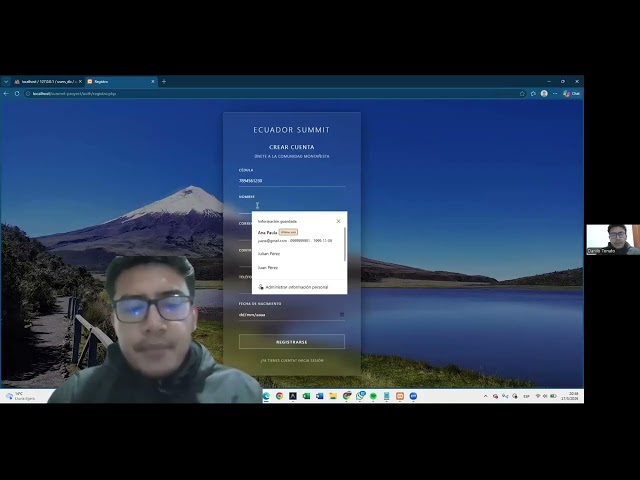Open the dark A app in taskbar

point(293,396)
